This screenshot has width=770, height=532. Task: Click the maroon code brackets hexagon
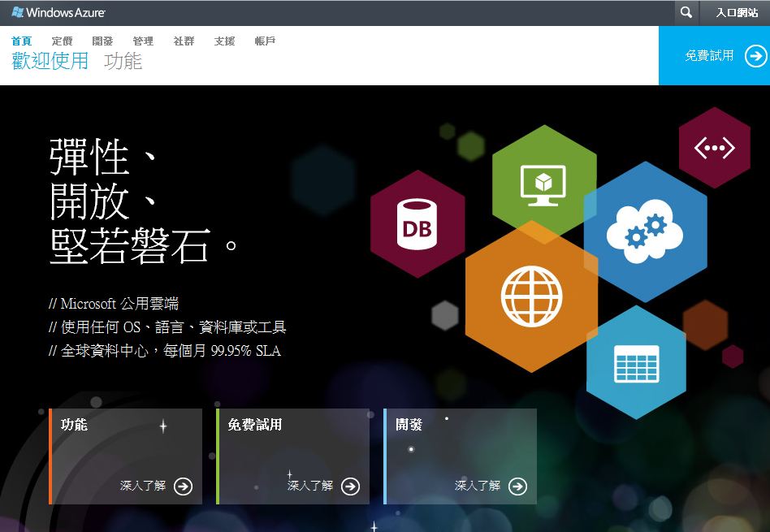714,148
